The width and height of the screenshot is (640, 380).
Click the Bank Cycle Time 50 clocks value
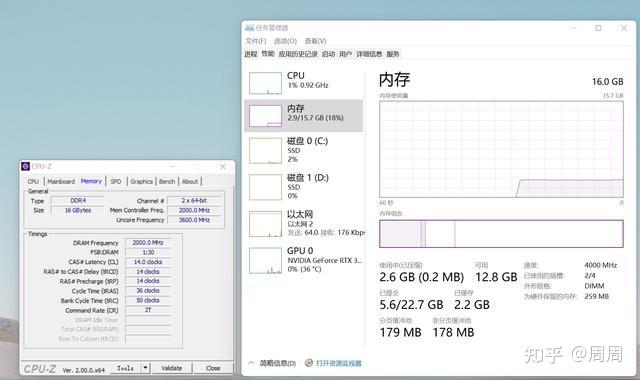tap(148, 300)
